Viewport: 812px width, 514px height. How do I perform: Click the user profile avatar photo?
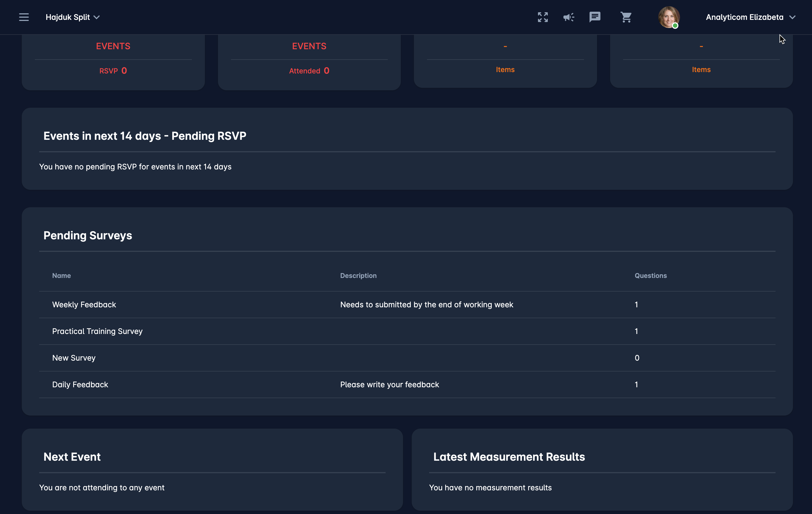(x=668, y=16)
